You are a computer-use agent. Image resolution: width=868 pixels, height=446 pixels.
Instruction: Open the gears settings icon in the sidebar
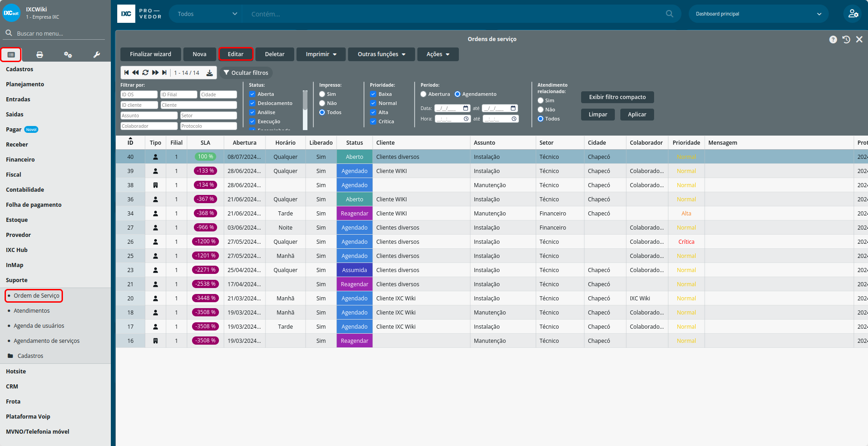coord(68,55)
